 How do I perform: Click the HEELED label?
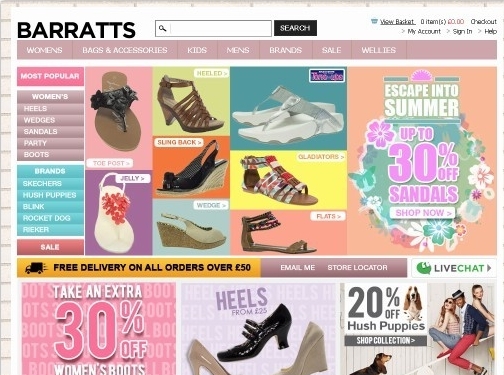[211, 73]
